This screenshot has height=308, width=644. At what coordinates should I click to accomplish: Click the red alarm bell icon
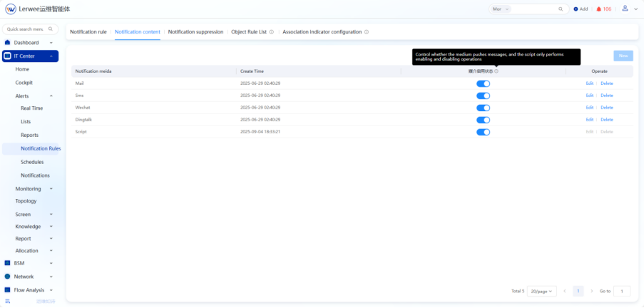599,9
